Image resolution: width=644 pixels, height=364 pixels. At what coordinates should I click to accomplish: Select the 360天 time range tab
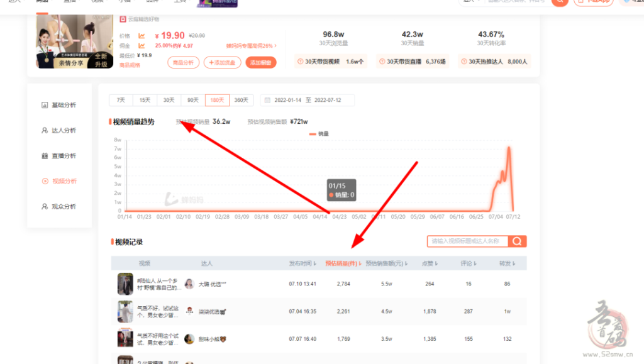(241, 100)
